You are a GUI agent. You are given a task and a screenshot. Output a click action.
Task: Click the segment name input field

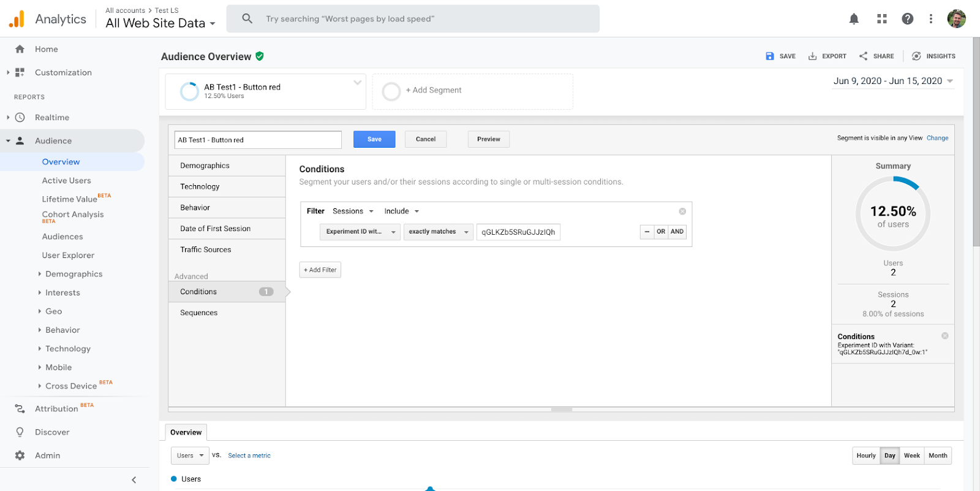[x=258, y=140]
